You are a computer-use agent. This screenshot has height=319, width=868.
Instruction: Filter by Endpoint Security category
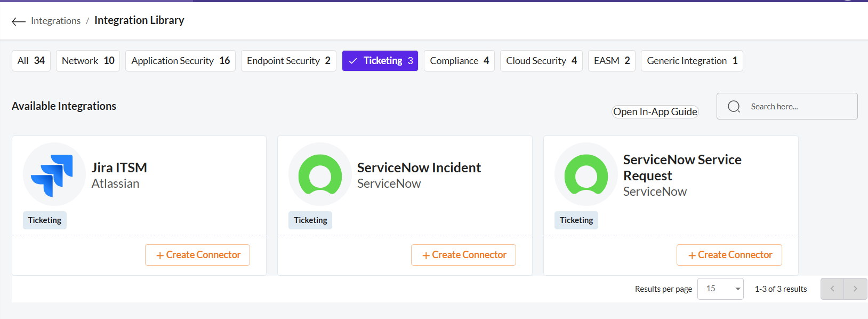288,61
